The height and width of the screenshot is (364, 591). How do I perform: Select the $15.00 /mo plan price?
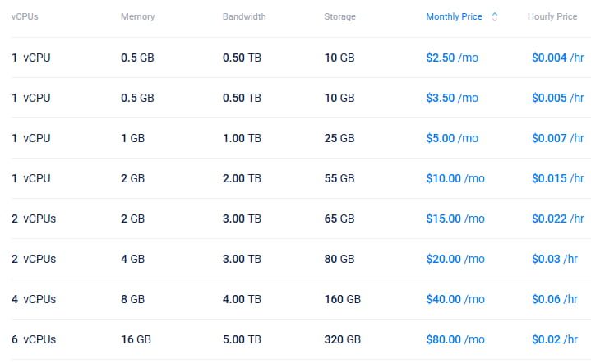tap(455, 219)
